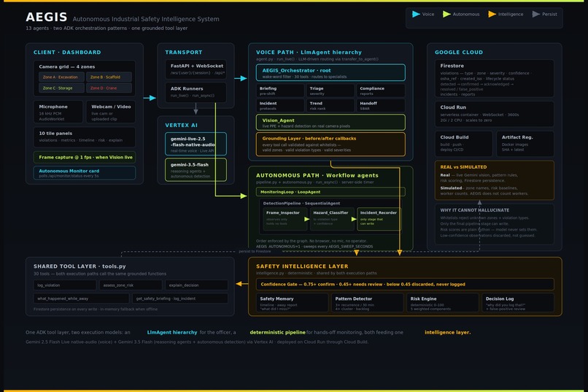Click the AEGIS_Orchestrator · root box
The width and height of the screenshot is (588, 392).
(330, 72)
